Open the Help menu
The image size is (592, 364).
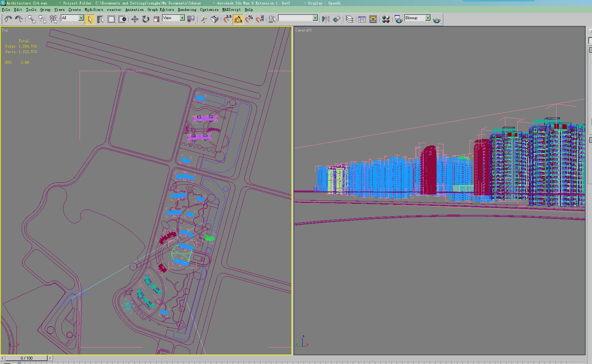point(249,9)
